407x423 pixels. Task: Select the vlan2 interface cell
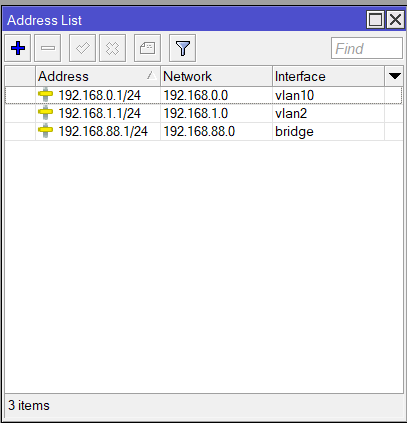point(328,113)
